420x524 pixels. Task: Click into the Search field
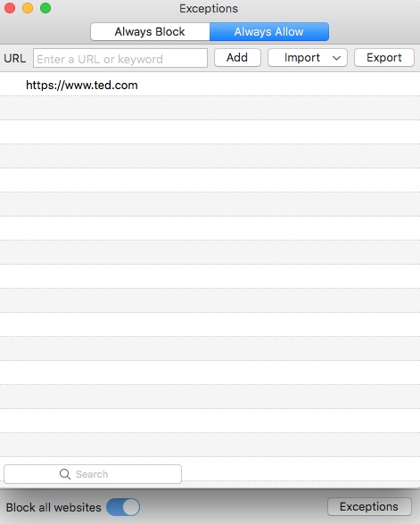point(93,474)
